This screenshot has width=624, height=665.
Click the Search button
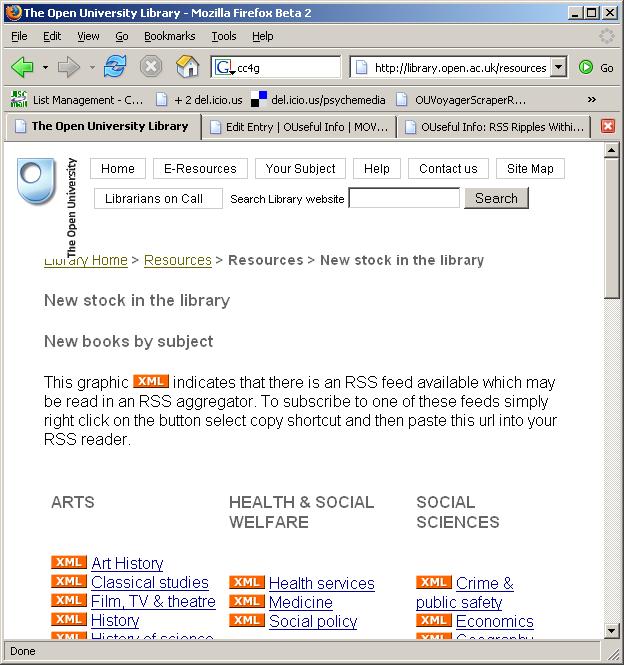pyautogui.click(x=496, y=198)
